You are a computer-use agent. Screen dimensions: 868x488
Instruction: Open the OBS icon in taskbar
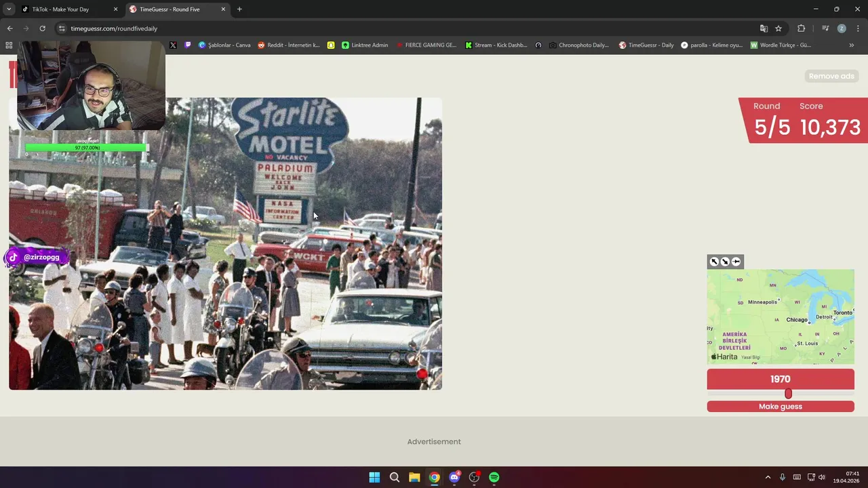point(474,477)
